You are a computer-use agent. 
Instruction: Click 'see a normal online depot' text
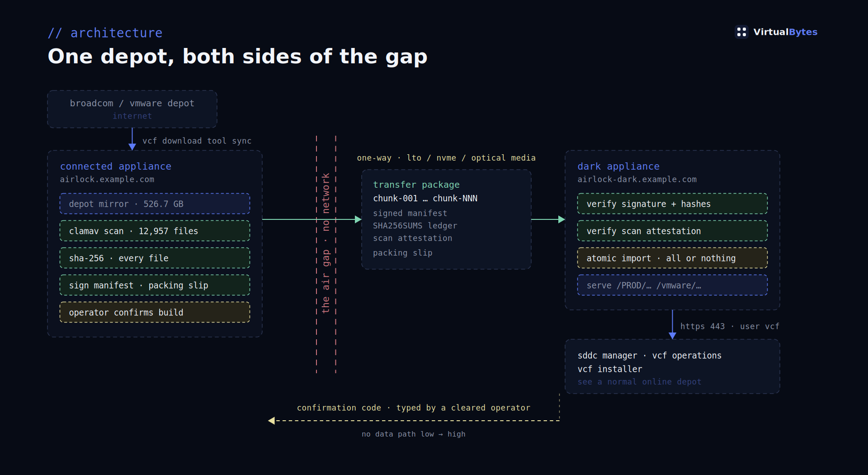click(x=639, y=382)
